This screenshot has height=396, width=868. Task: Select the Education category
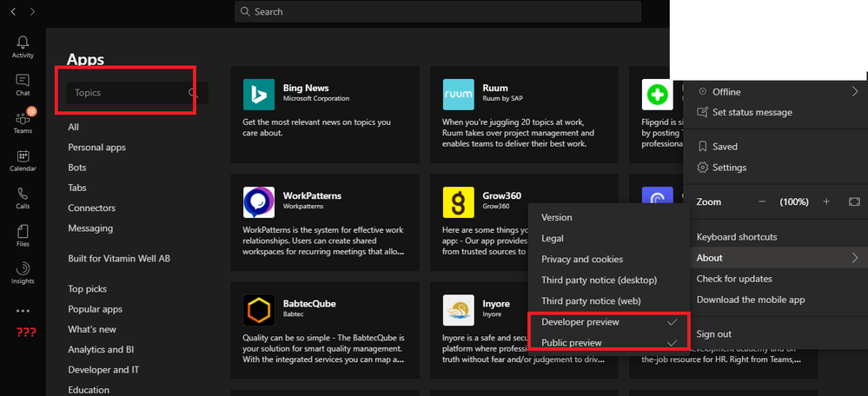click(89, 390)
